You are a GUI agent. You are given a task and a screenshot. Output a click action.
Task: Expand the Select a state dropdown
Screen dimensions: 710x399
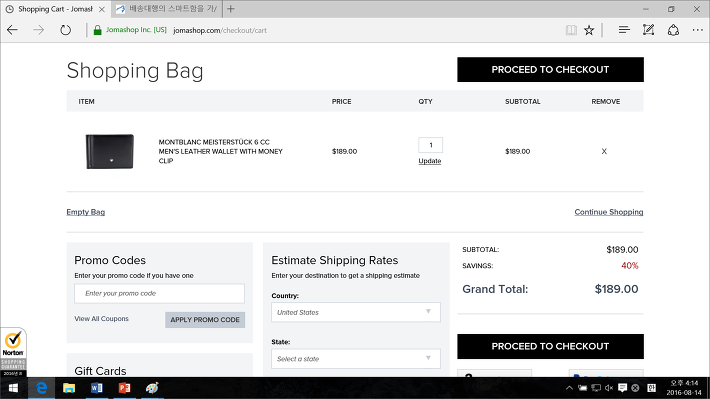coord(356,359)
